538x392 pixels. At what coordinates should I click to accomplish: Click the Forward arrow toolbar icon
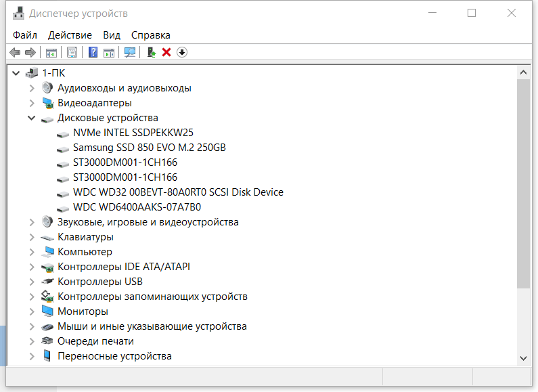30,53
